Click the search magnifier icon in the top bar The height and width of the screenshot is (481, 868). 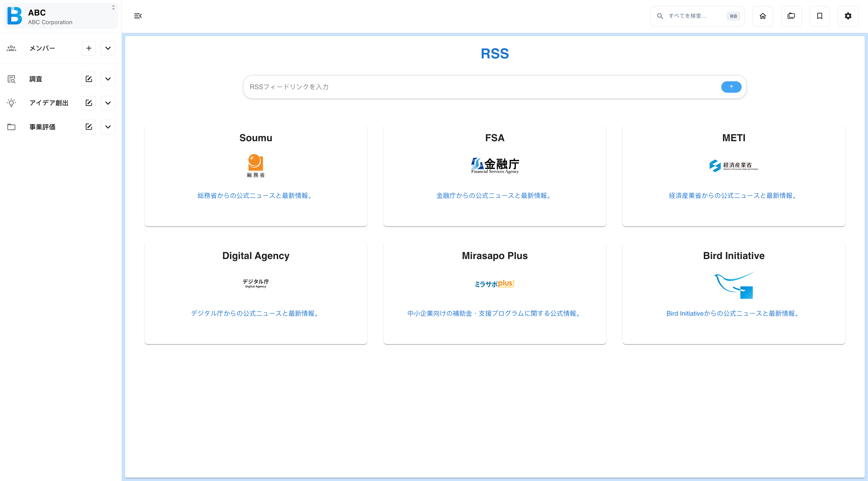(660, 16)
